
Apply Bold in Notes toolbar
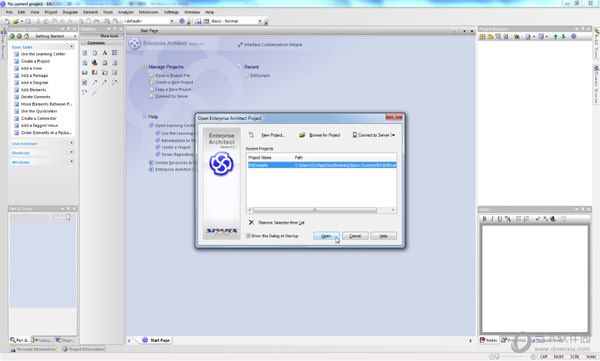coord(484,219)
